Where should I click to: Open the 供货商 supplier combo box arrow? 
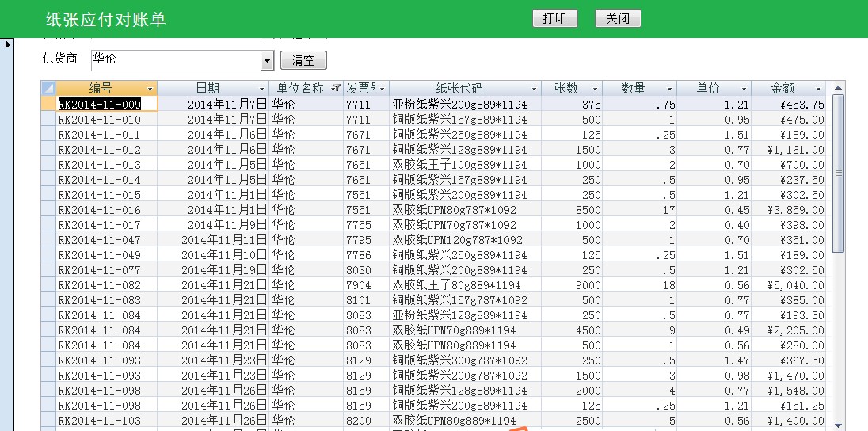[268, 60]
